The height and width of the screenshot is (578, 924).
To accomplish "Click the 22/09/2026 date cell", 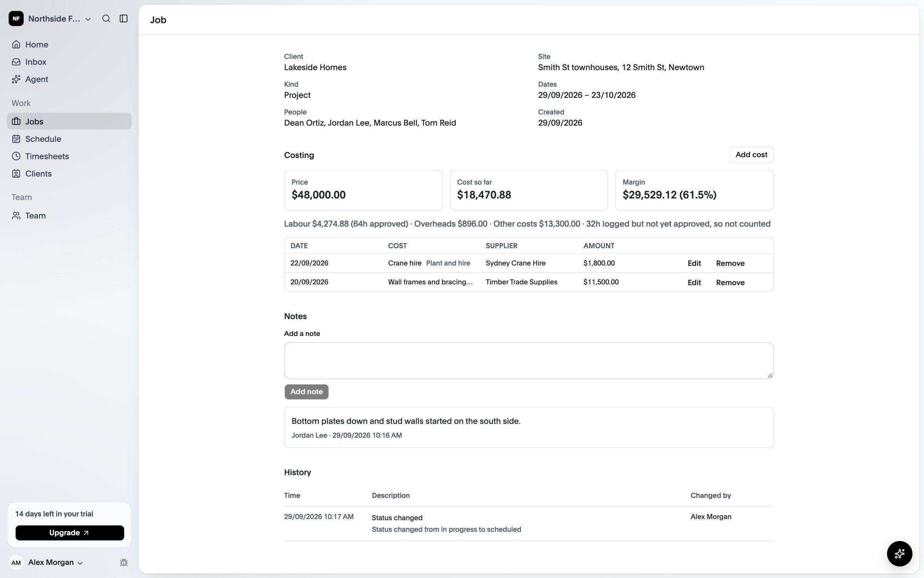I will point(309,263).
